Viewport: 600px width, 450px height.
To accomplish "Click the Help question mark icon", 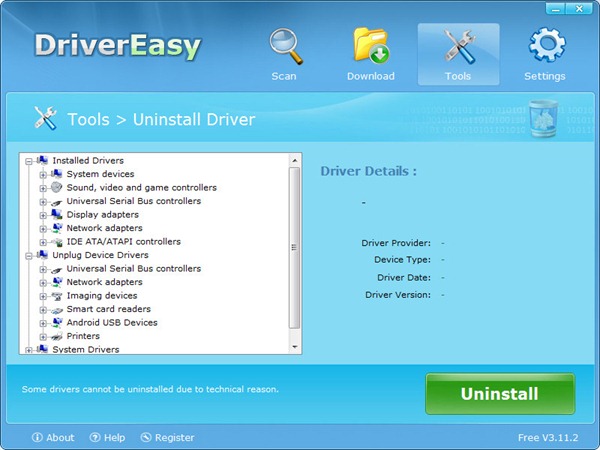I will coord(95,437).
